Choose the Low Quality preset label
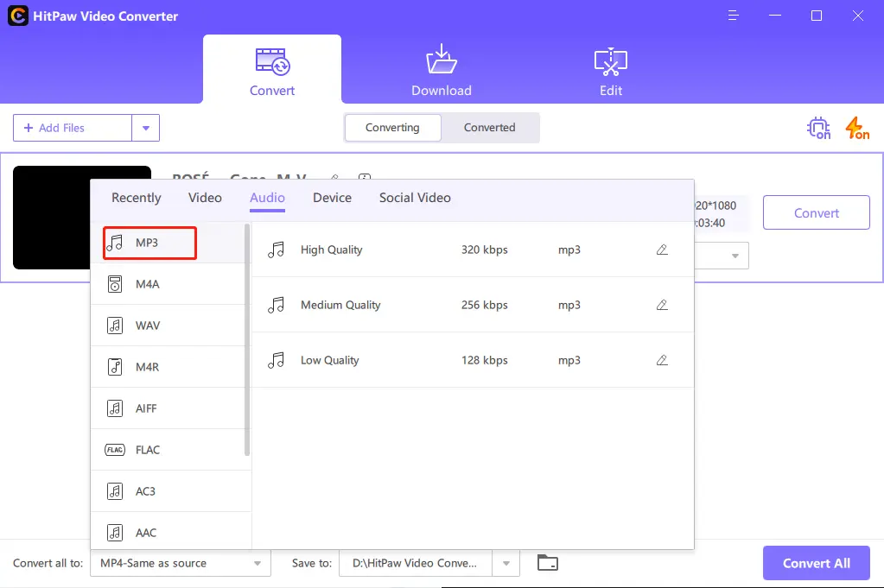This screenshot has height=588, width=884. tap(330, 360)
